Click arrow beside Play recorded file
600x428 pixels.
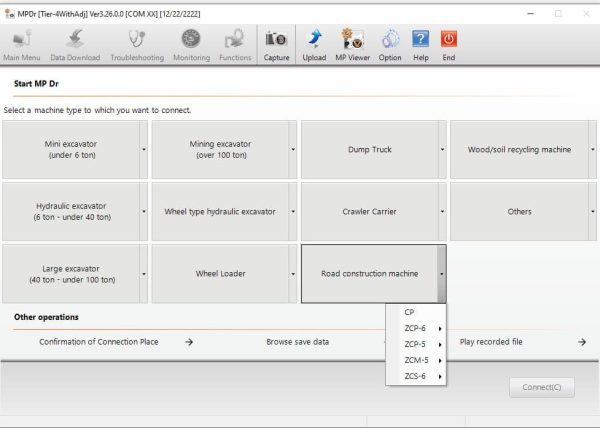(x=582, y=342)
